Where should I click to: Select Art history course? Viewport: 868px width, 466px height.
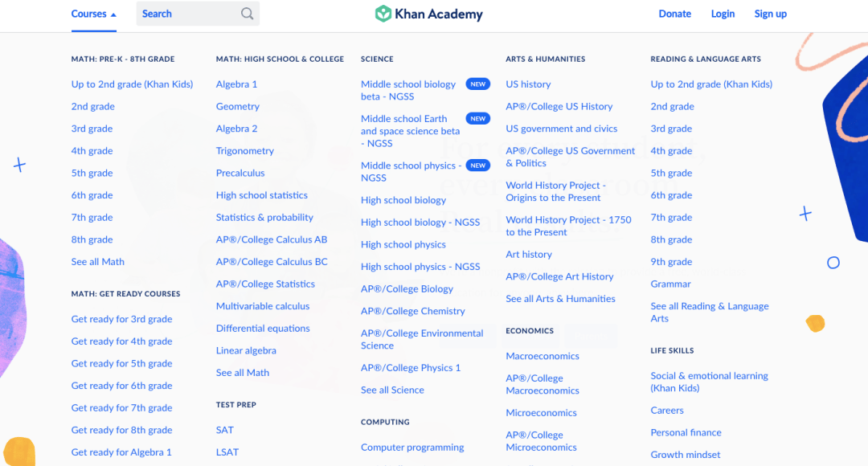529,254
